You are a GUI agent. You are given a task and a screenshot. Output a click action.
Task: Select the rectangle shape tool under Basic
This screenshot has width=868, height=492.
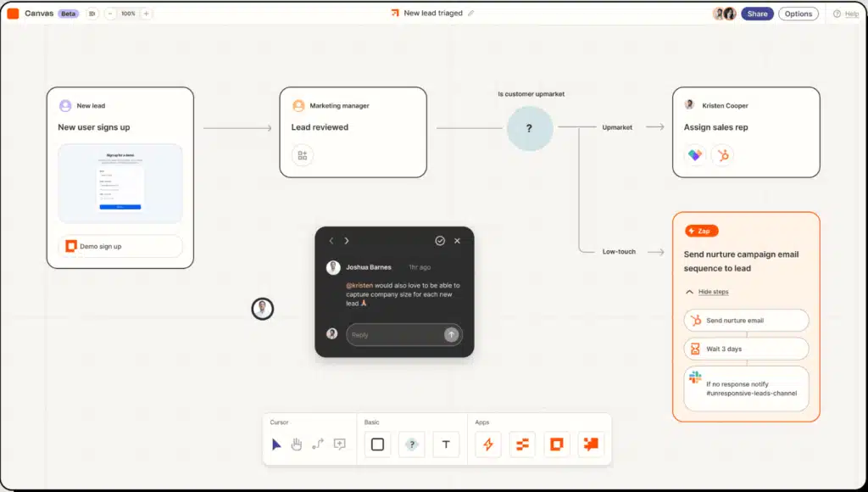(x=377, y=444)
